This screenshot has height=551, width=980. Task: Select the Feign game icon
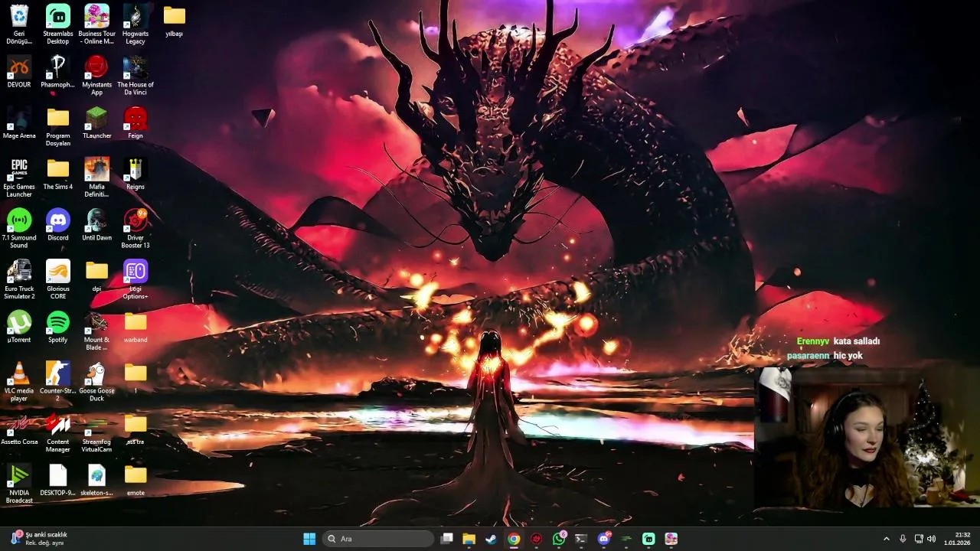(136, 122)
